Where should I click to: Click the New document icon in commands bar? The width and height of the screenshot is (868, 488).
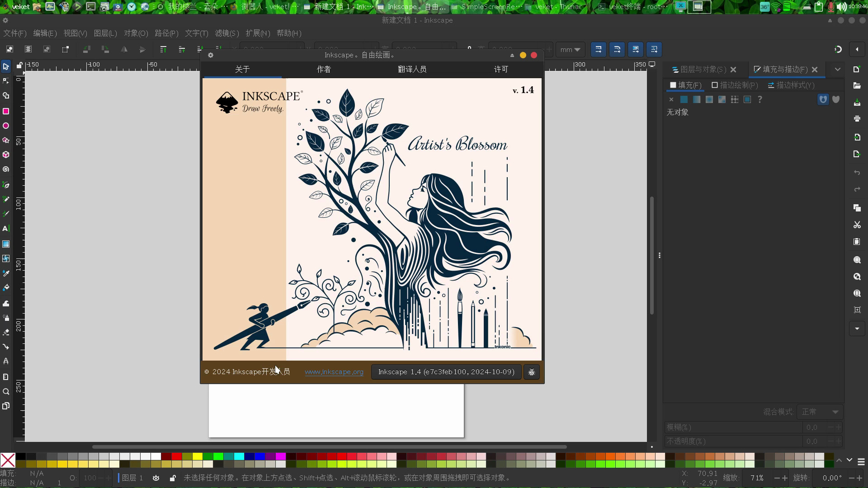click(x=857, y=69)
